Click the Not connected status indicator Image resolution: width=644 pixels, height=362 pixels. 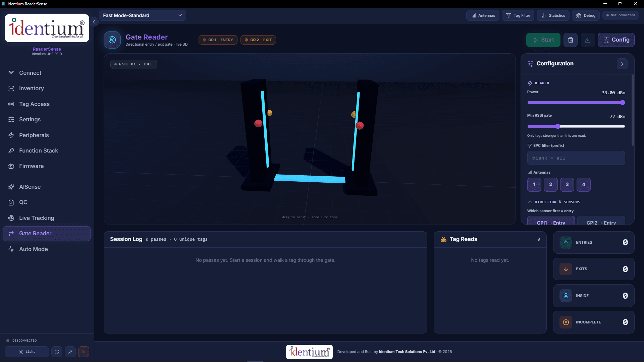point(621,15)
